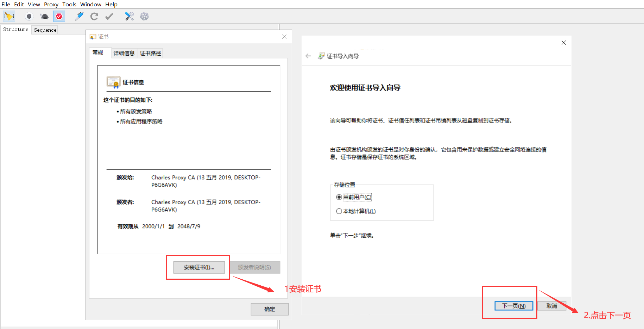The image size is (644, 329).
Task: Open the File menu
Action: click(x=6, y=4)
